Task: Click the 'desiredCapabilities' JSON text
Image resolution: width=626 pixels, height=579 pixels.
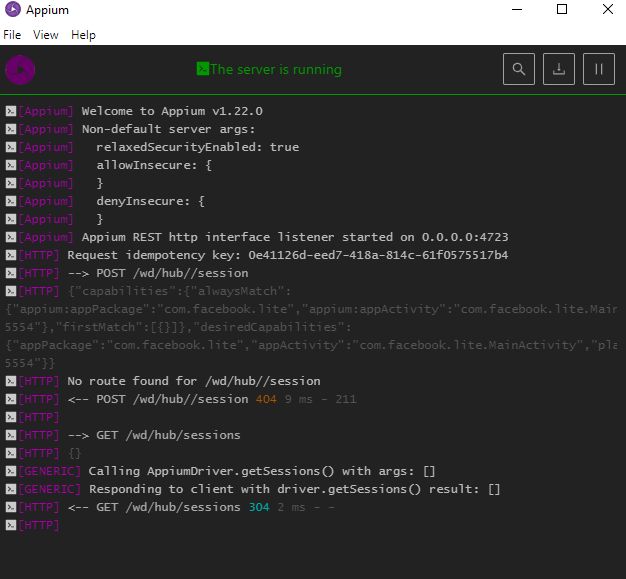Action: (x=275, y=327)
